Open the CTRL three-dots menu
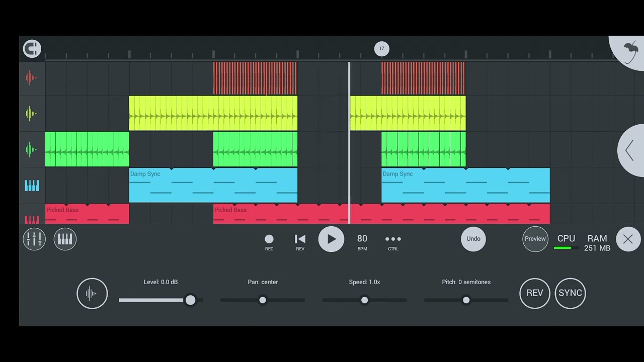Image resolution: width=644 pixels, height=362 pixels. click(393, 242)
